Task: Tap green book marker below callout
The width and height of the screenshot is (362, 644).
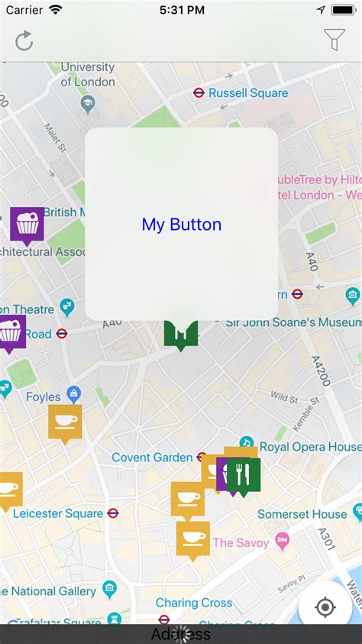Action: click(181, 335)
